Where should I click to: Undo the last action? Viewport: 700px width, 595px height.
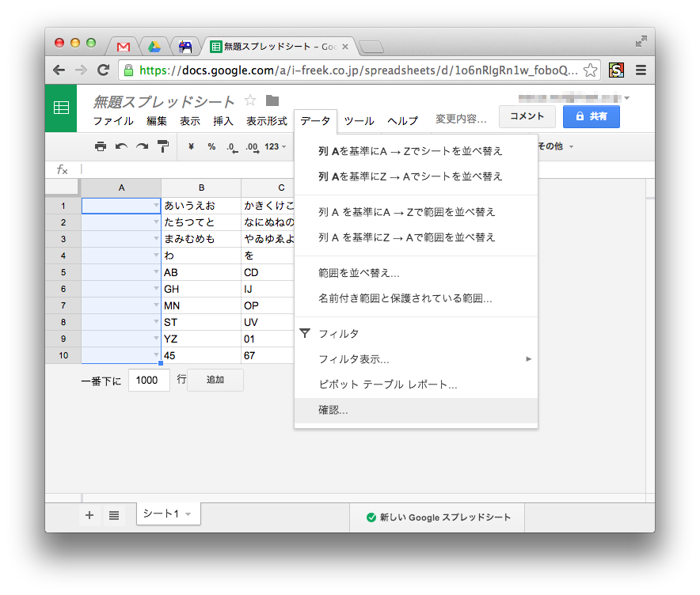122,147
